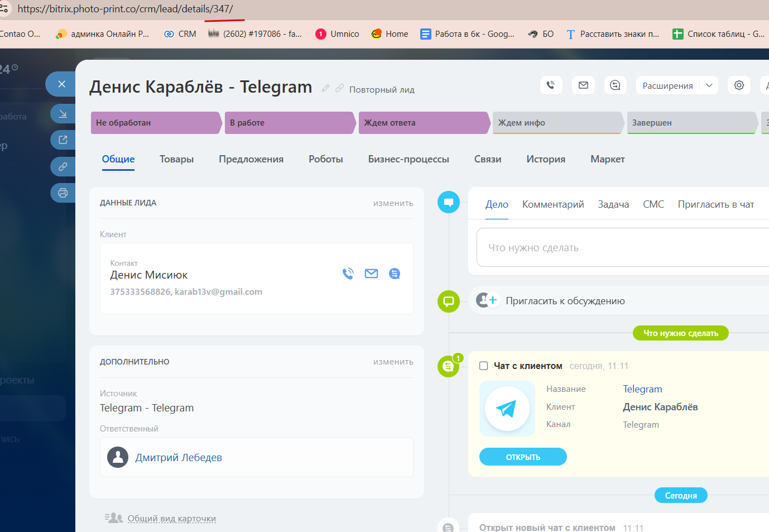Select the Комментарий timeline tab

pos(553,204)
